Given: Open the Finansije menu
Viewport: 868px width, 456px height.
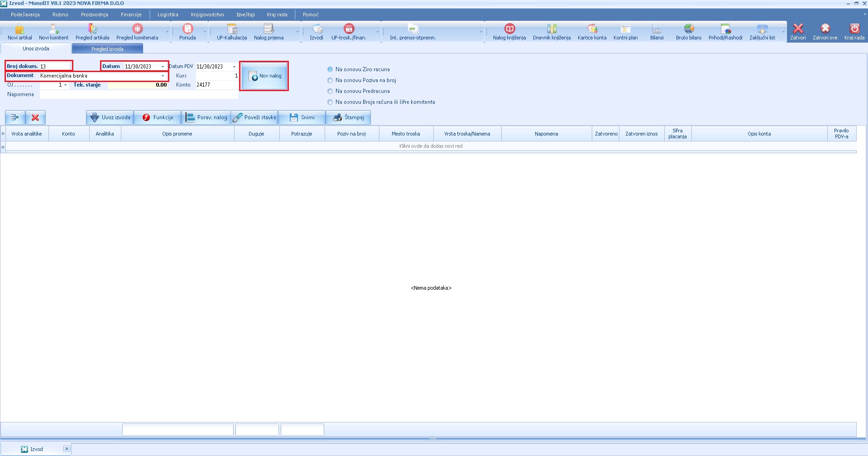Looking at the screenshot, I should click(131, 15).
